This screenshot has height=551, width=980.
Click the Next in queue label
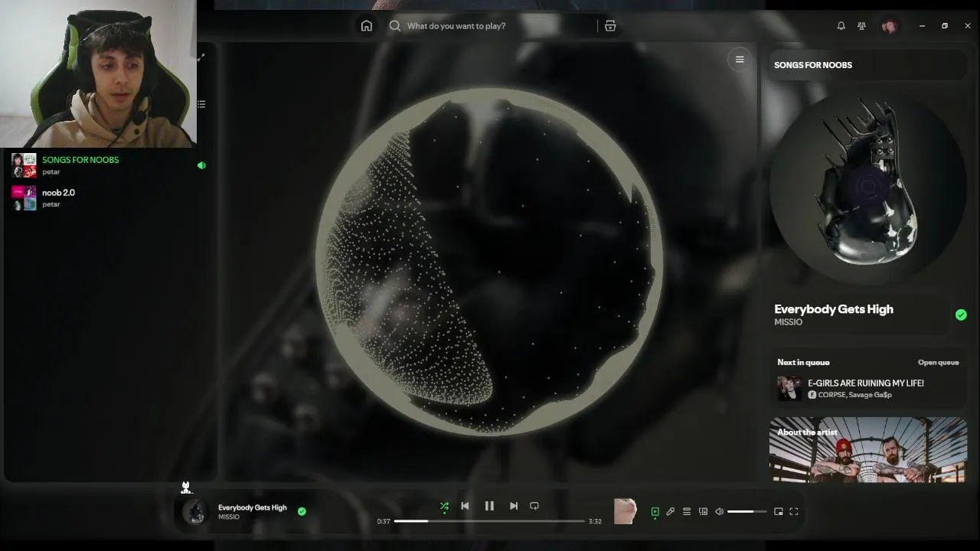coord(803,363)
